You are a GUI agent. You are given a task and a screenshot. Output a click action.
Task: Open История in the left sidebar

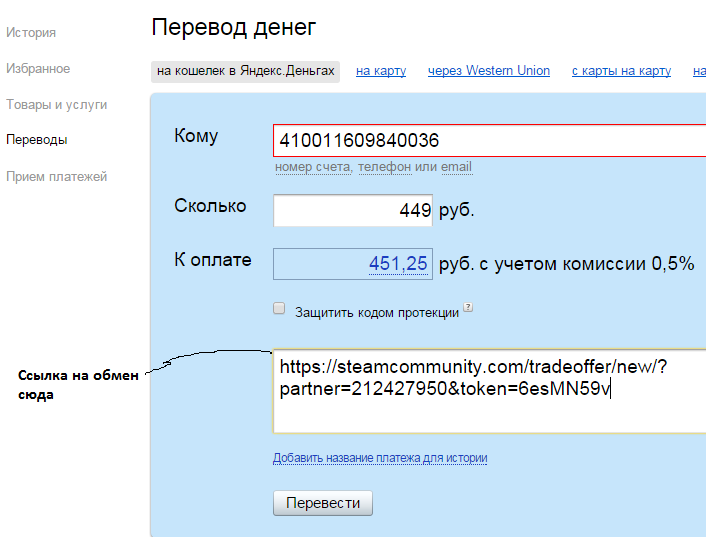coord(31,33)
